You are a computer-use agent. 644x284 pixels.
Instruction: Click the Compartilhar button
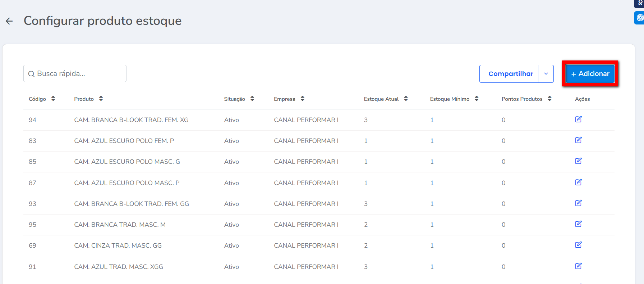510,74
